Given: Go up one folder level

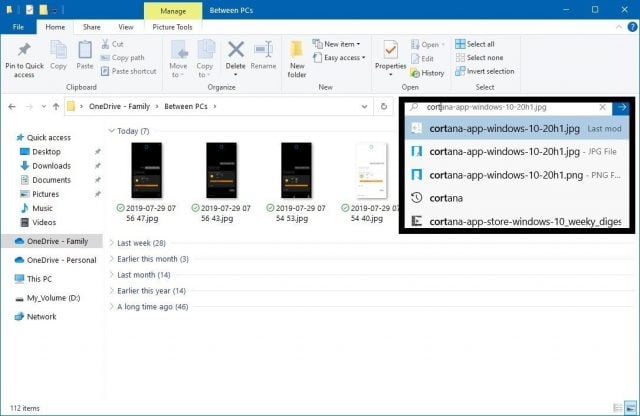Looking at the screenshot, I should click(x=56, y=107).
